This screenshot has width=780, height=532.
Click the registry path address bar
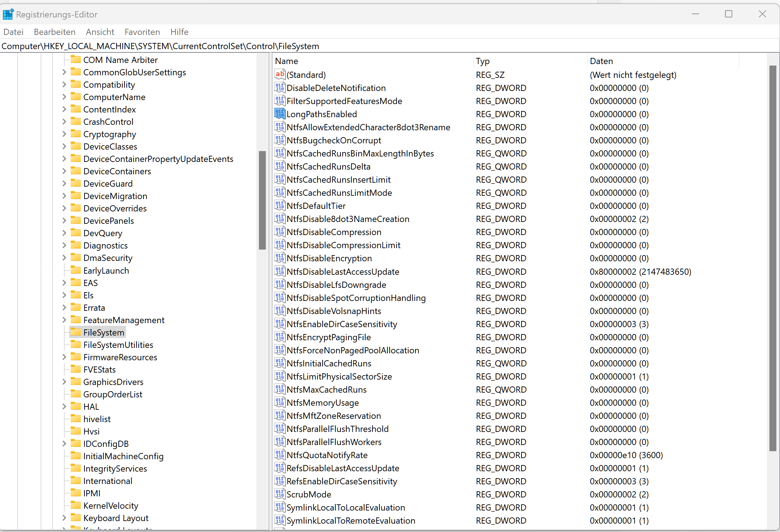point(390,46)
